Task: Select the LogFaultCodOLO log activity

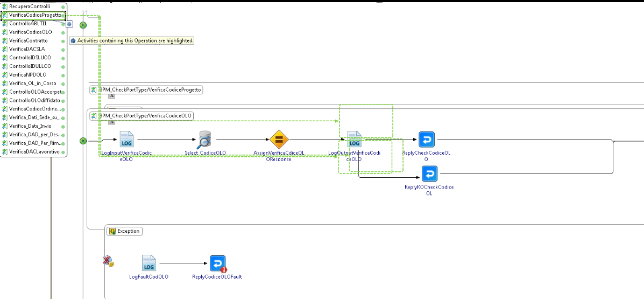Action: [x=149, y=263]
